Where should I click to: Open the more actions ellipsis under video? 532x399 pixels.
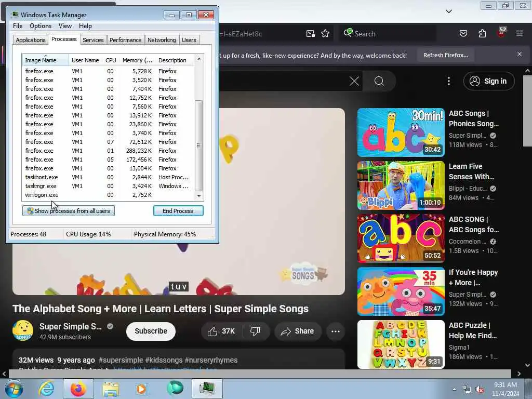(335, 331)
